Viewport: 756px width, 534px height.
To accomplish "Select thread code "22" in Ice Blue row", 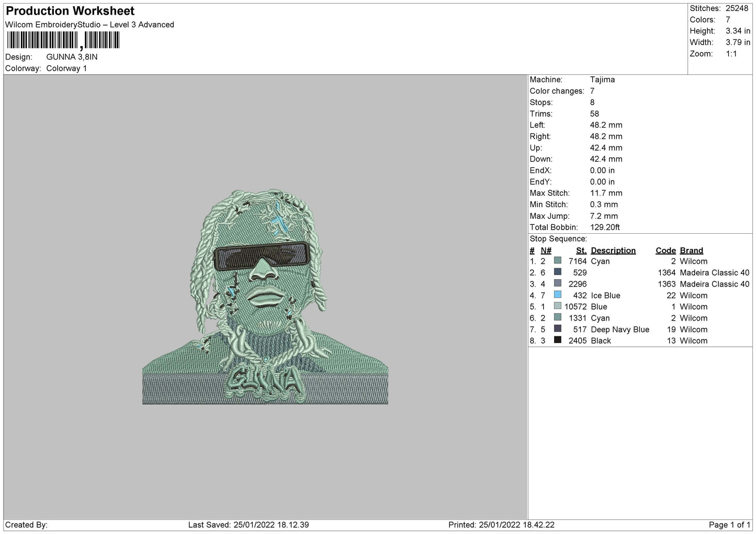I will (671, 296).
